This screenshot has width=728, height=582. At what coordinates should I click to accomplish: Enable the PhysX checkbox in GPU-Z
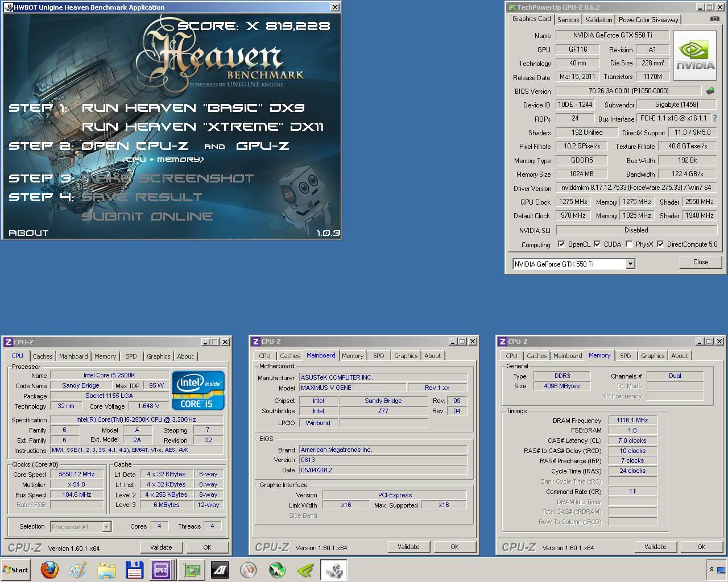629,244
